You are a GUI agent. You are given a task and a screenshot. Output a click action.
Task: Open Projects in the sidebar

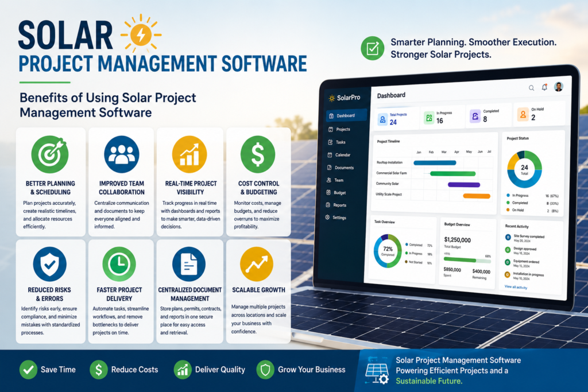[340, 129]
